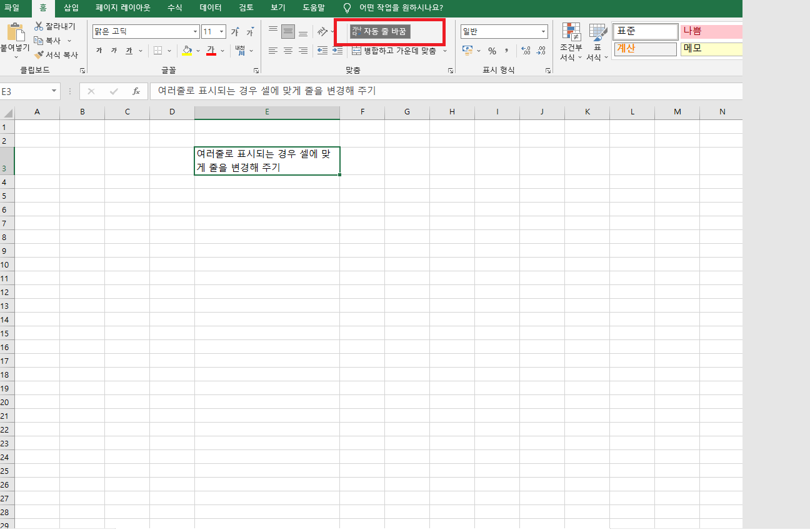Image resolution: width=810 pixels, height=532 pixels.
Task: Toggle italic (가) formatting
Action: tap(114, 51)
